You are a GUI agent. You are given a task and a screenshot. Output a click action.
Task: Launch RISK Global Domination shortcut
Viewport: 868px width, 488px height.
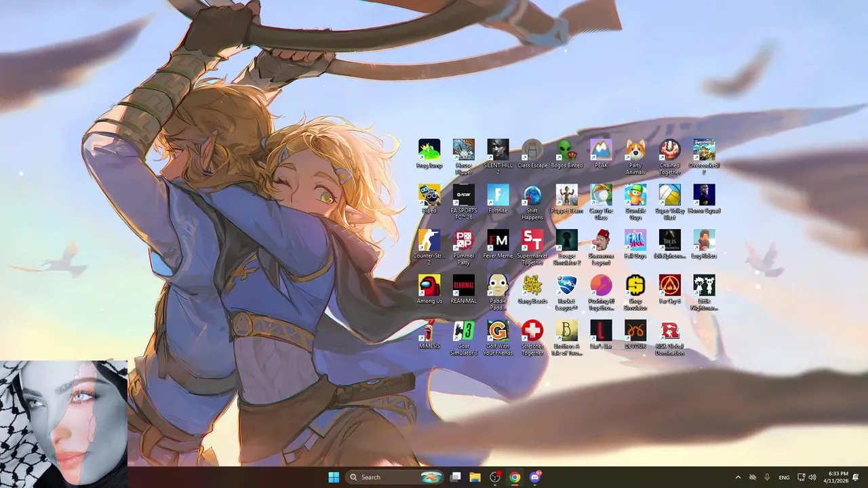pyautogui.click(x=669, y=339)
